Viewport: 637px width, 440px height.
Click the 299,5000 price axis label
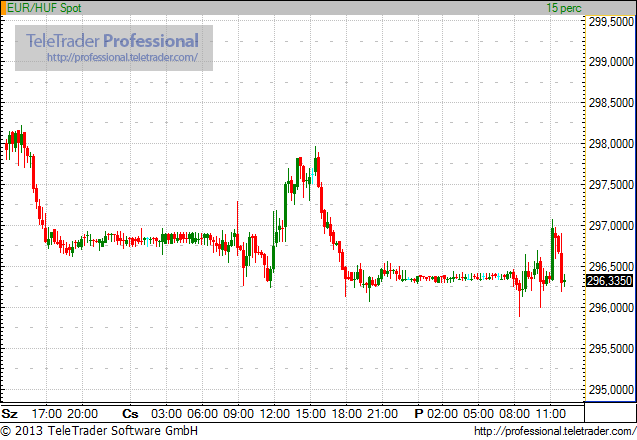(x=611, y=22)
